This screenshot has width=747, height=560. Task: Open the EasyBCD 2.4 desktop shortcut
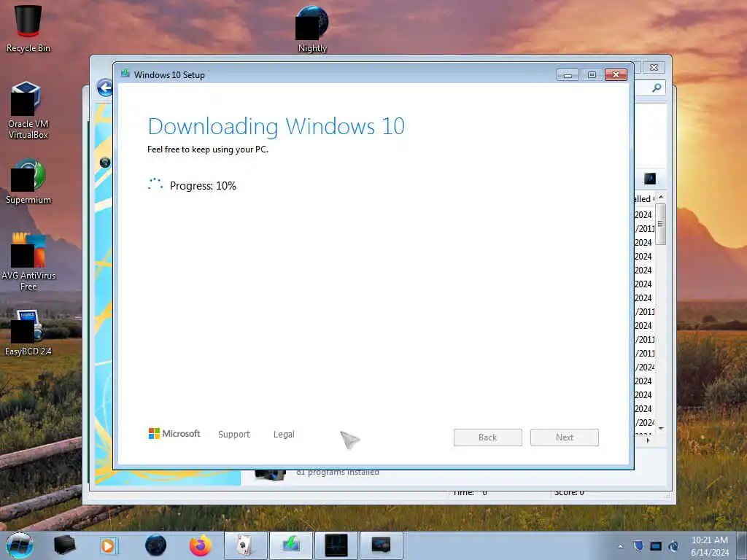click(28, 332)
